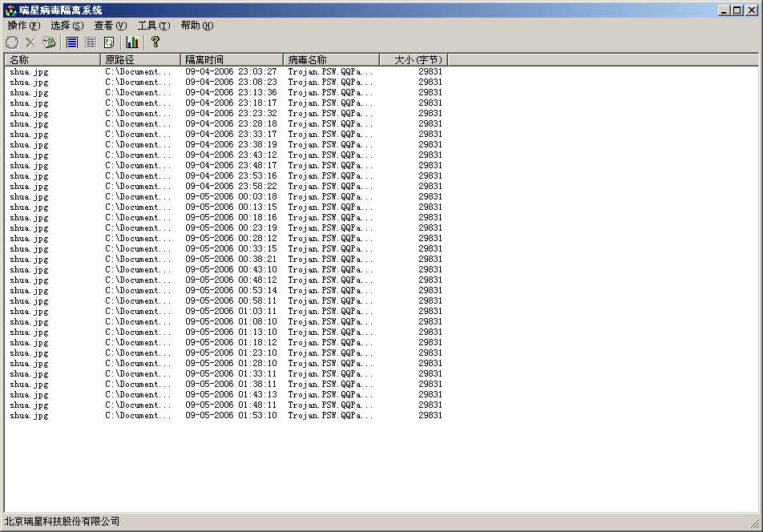Click the timestamp 09-05-2006 01:23:10
The height and width of the screenshot is (532, 763).
231,353
